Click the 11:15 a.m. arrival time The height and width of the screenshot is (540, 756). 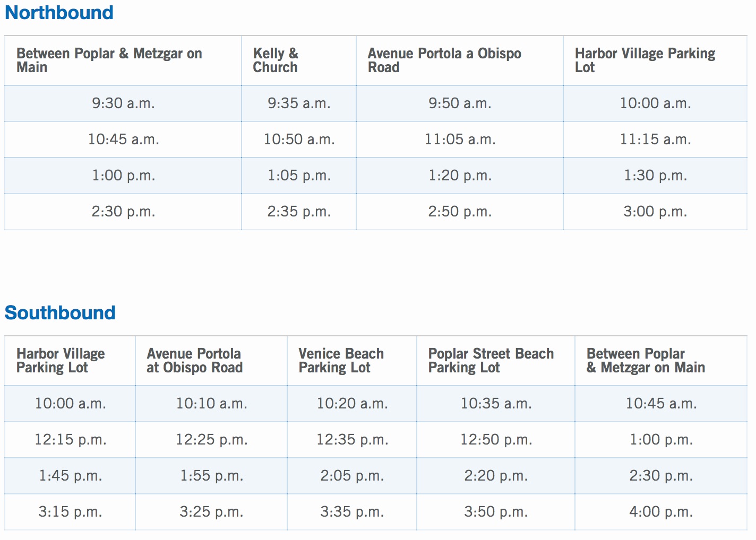pos(656,140)
